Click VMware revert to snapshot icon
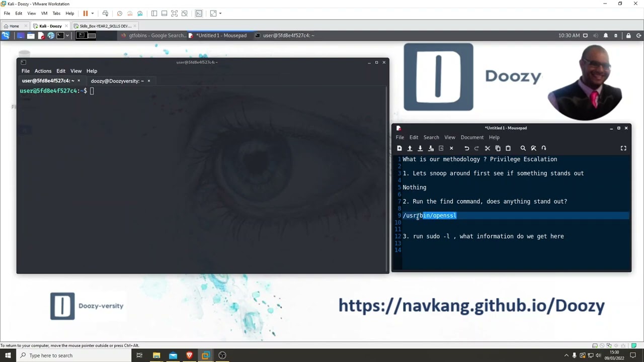The width and height of the screenshot is (644, 362). tap(130, 14)
